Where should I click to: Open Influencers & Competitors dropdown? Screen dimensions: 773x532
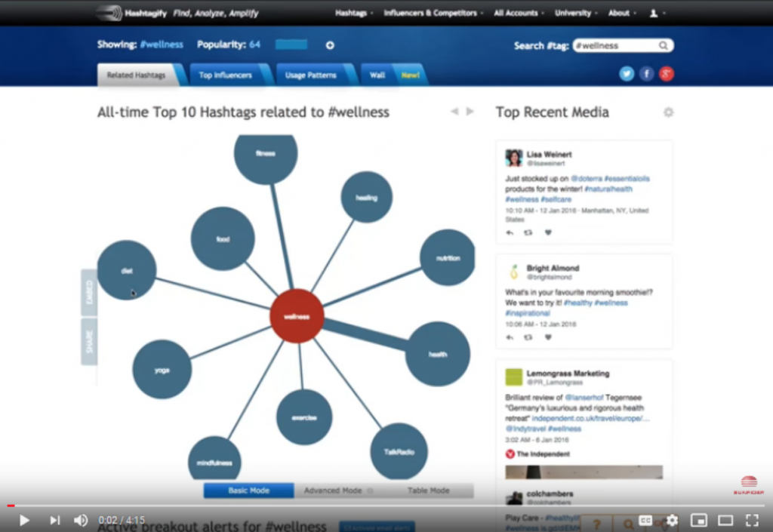pyautogui.click(x=433, y=14)
